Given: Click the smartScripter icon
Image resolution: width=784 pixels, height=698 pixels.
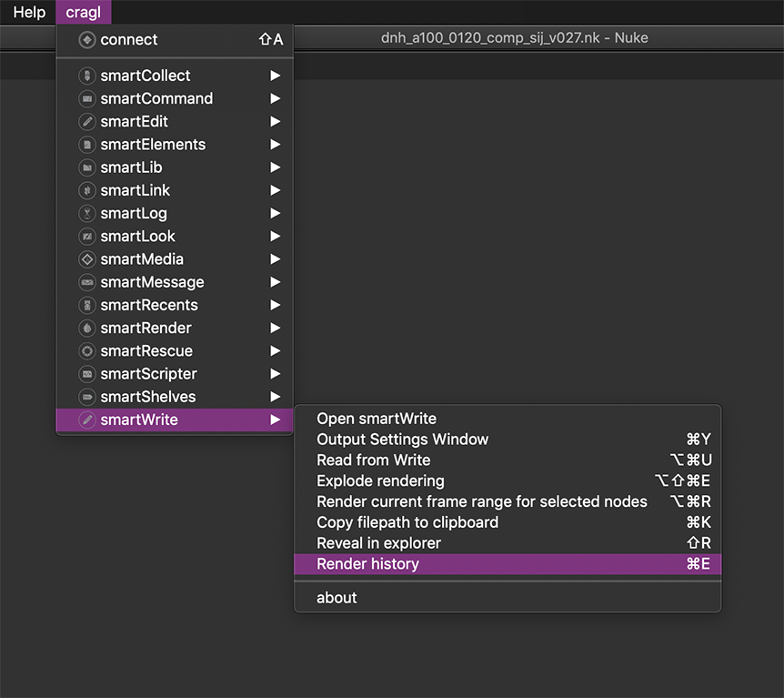Looking at the screenshot, I should coord(87,374).
